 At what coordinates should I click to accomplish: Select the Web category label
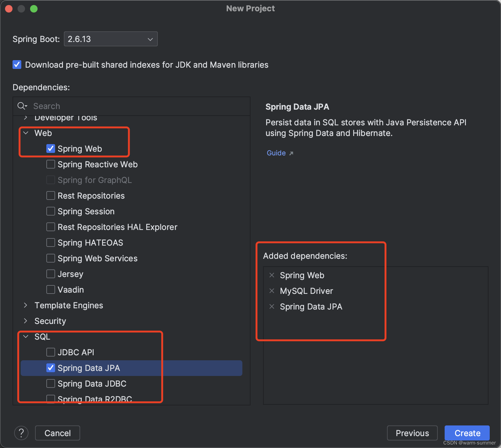click(x=43, y=133)
